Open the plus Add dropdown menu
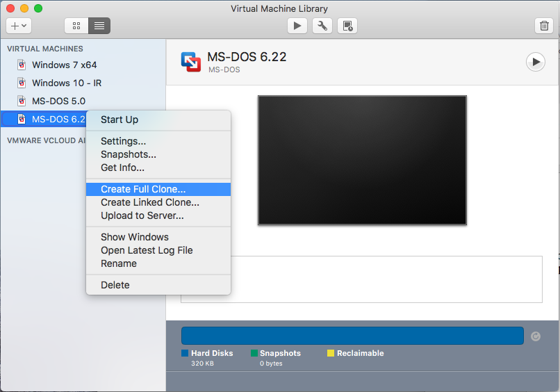560x392 pixels. [x=18, y=26]
